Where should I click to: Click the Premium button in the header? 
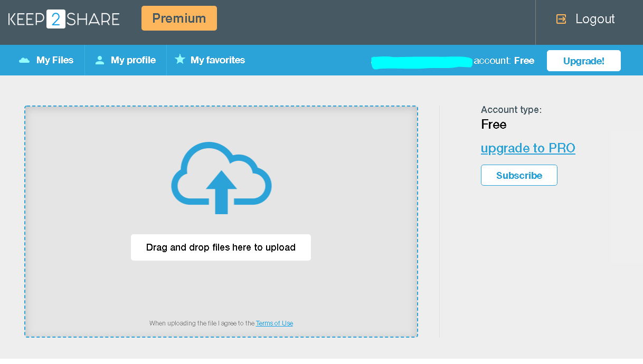click(179, 18)
